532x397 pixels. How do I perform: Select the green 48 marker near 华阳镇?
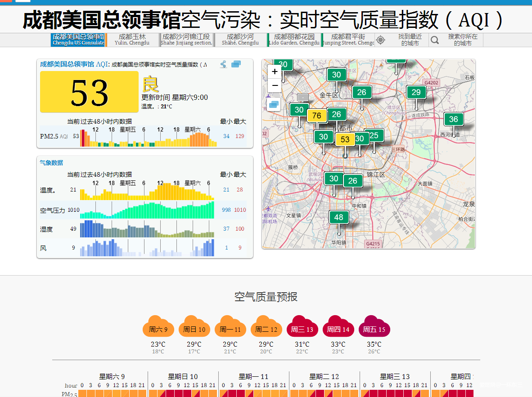click(x=338, y=217)
